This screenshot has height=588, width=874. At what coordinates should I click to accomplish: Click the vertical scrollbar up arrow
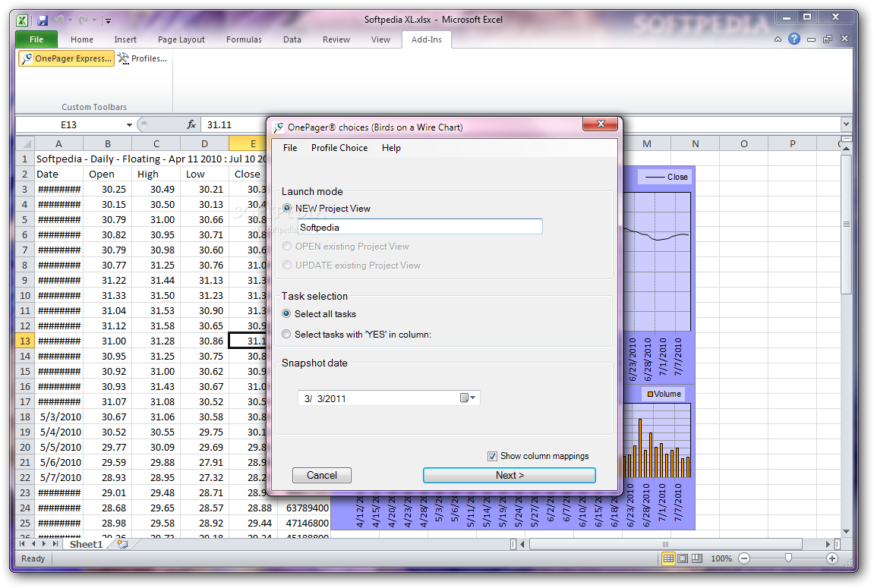point(846,149)
